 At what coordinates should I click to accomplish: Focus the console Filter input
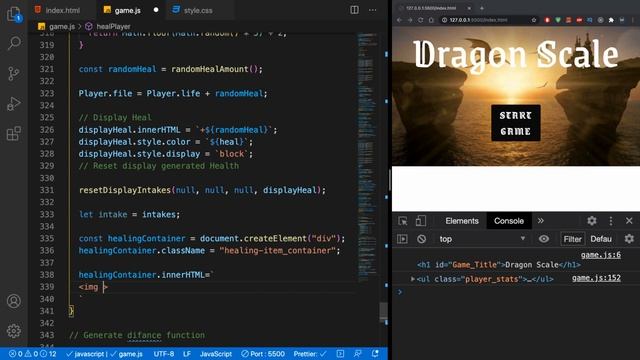[x=572, y=239]
